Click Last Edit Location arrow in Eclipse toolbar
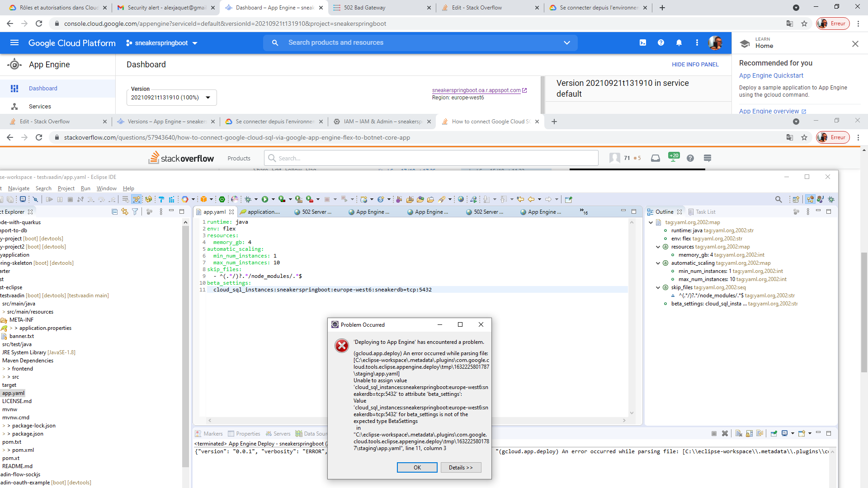The image size is (868, 488). tap(520, 199)
